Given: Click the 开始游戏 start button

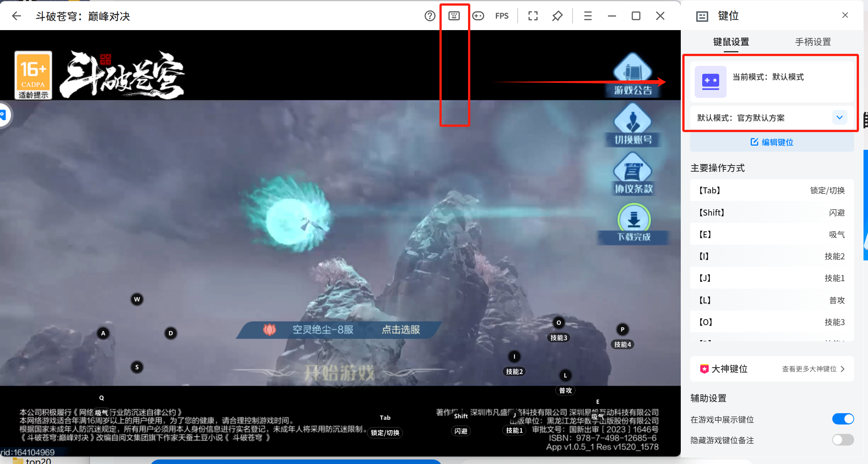Looking at the screenshot, I should pyautogui.click(x=339, y=373).
